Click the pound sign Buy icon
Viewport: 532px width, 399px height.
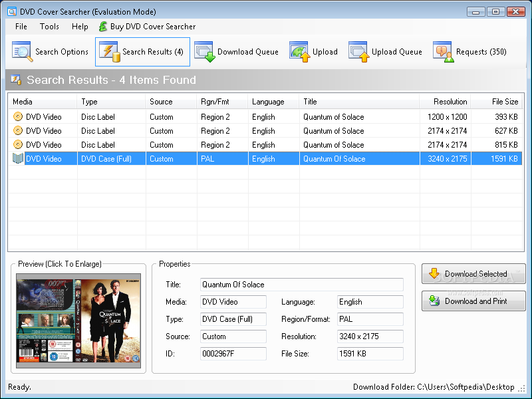103,27
